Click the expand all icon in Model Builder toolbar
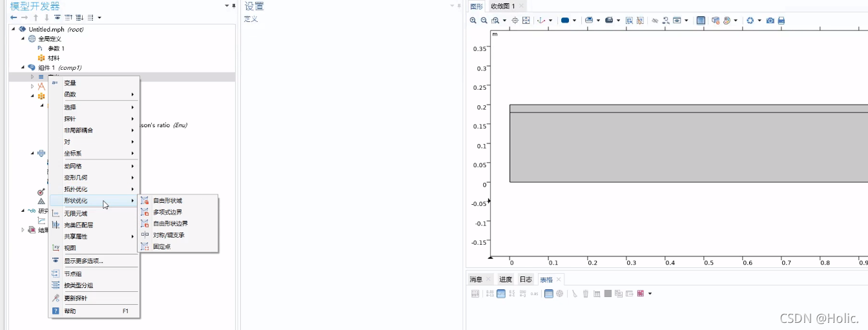Viewport: 868px width, 330px height. tap(79, 17)
